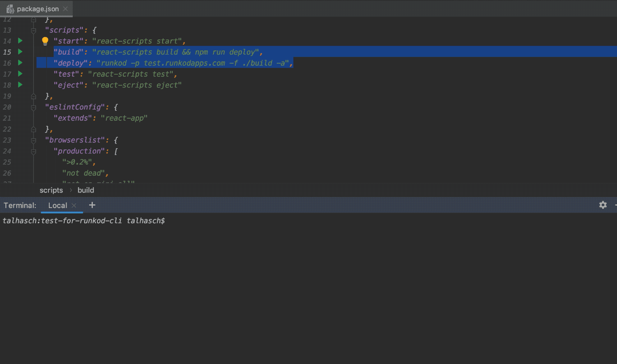Collapse the eslintConfig block fold marker
This screenshot has width=617, height=364.
pyautogui.click(x=34, y=108)
